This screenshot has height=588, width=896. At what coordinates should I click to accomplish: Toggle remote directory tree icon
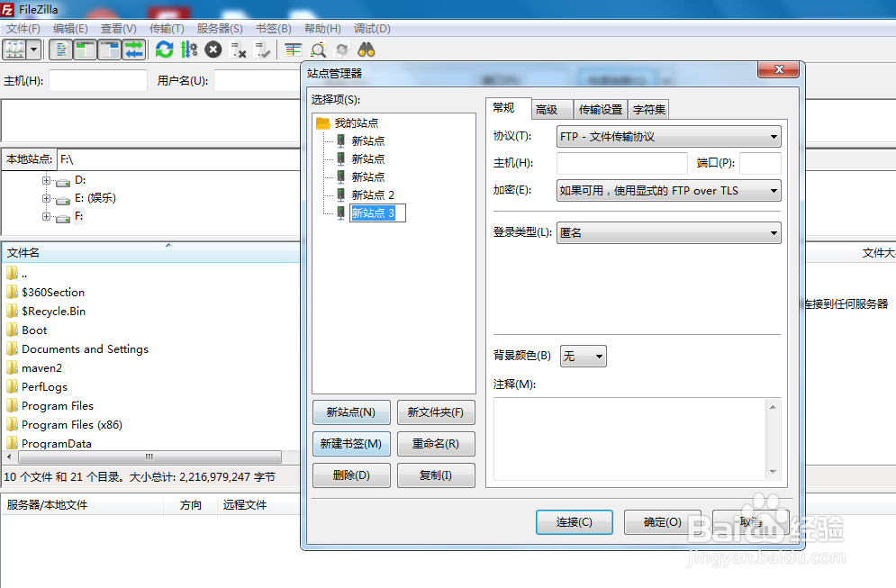click(110, 50)
